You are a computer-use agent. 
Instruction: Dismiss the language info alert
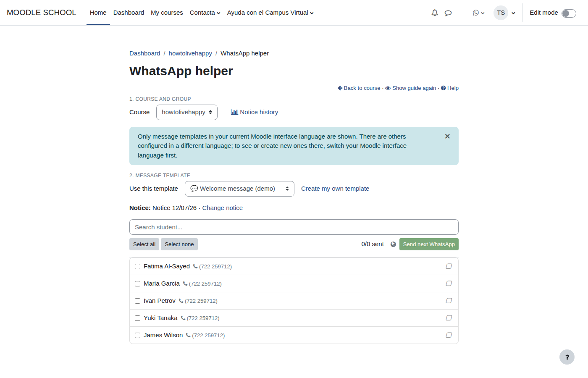447,136
